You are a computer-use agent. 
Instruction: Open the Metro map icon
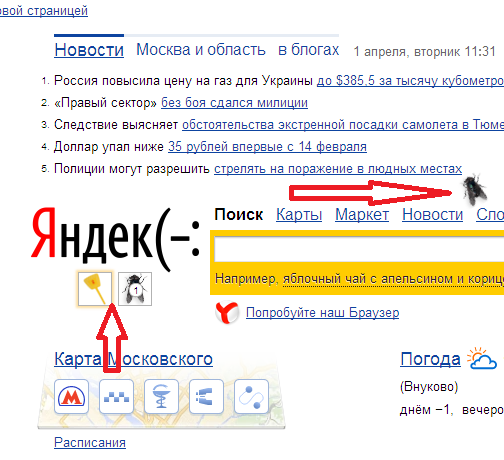71,396
